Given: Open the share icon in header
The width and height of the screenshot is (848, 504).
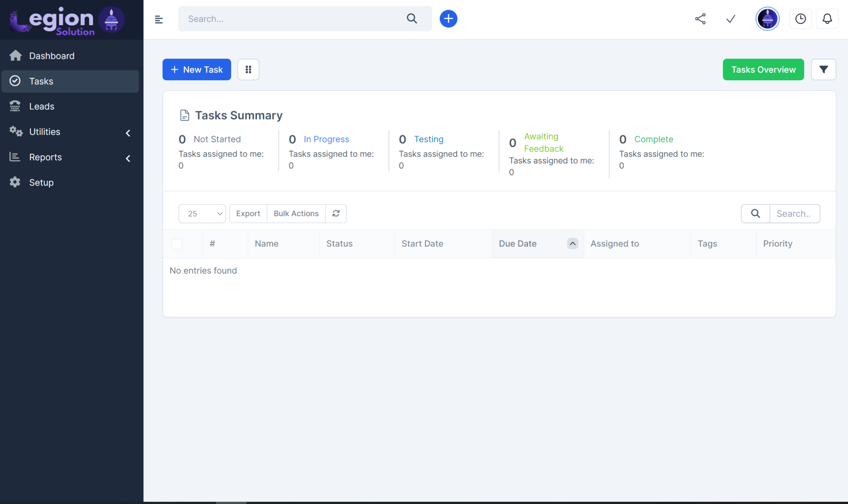Looking at the screenshot, I should pyautogui.click(x=700, y=19).
